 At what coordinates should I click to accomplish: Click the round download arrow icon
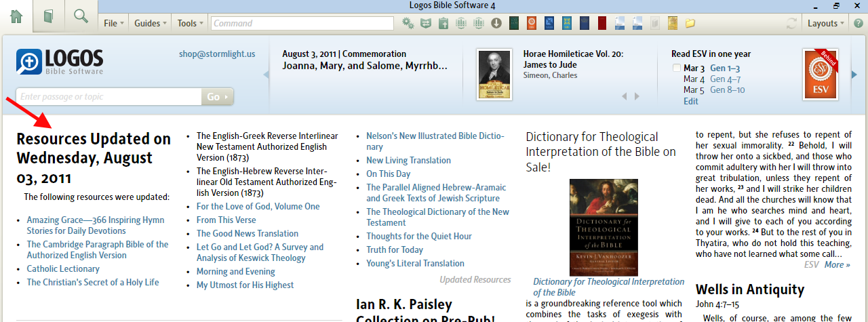coord(496,23)
